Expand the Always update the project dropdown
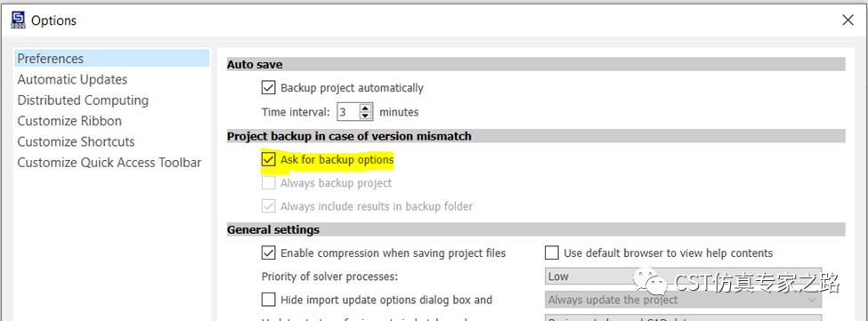Viewport: 868px width, 321px height. 683,300
